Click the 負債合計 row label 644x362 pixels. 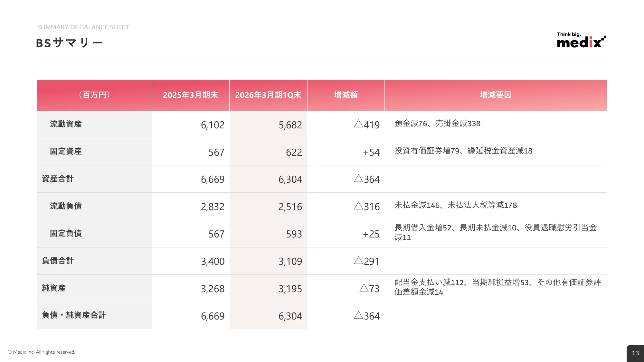(58, 261)
